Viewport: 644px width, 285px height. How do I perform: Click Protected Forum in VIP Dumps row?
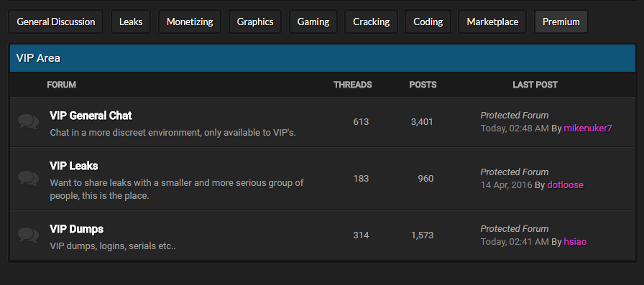tap(514, 228)
